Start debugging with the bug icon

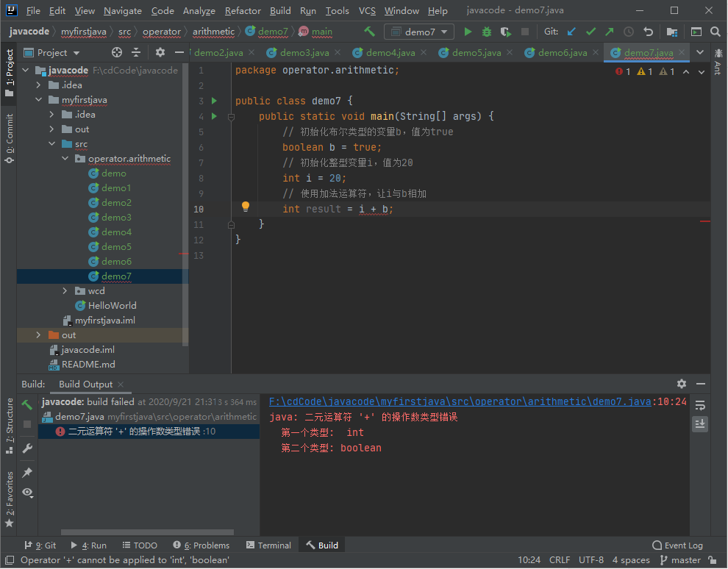486,32
